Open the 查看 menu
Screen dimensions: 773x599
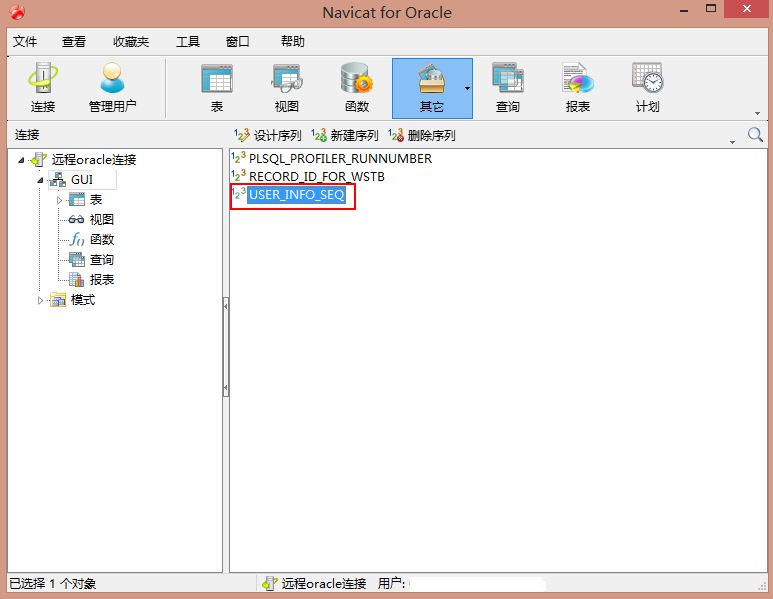point(74,41)
